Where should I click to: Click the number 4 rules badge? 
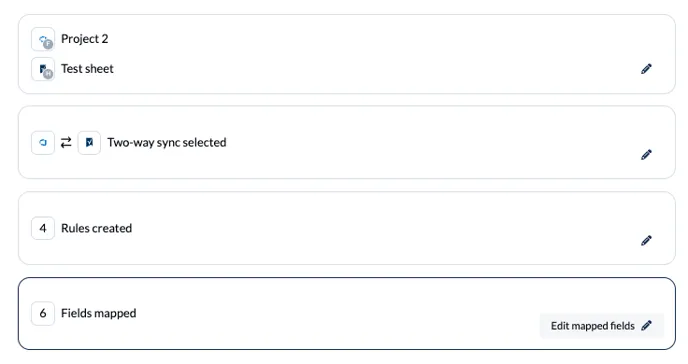pyautogui.click(x=43, y=228)
